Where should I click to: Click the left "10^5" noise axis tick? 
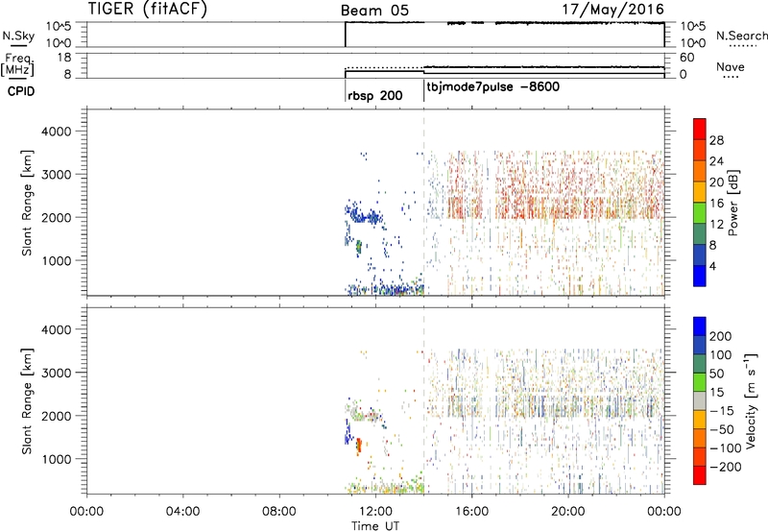(x=59, y=26)
